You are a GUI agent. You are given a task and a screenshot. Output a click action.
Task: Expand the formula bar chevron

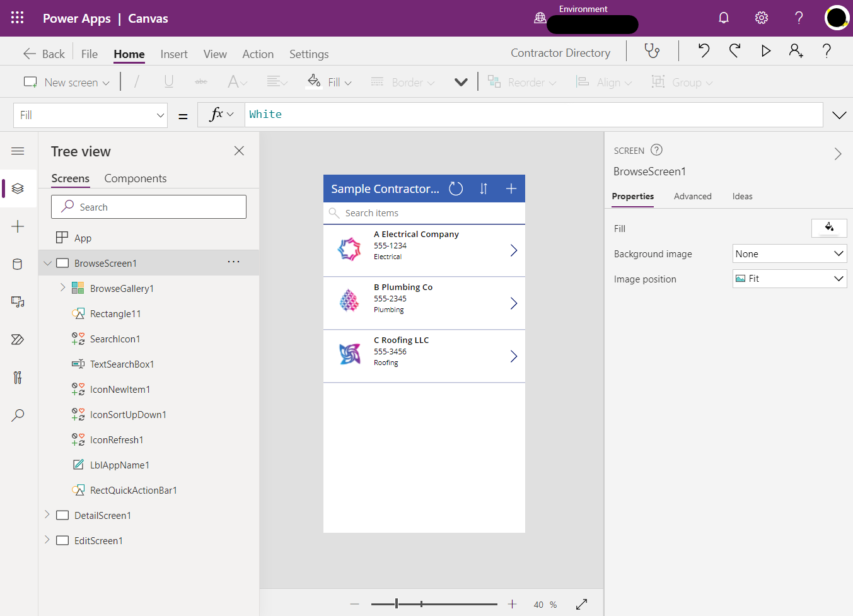(839, 115)
